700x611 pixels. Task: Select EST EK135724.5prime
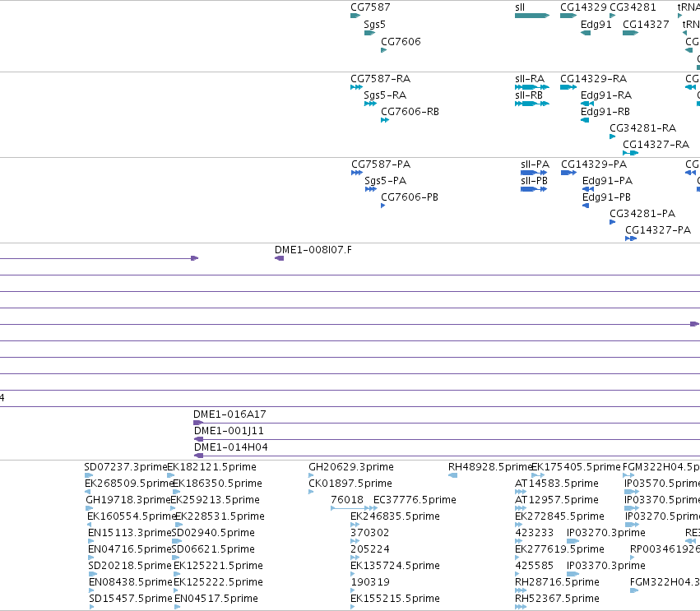395,566
